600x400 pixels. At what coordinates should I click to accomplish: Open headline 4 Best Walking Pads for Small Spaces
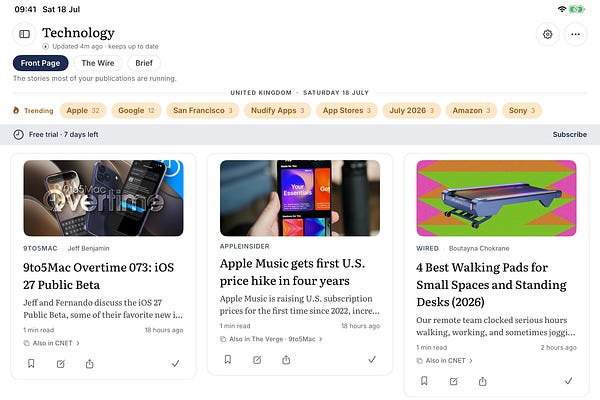pyautogui.click(x=492, y=285)
